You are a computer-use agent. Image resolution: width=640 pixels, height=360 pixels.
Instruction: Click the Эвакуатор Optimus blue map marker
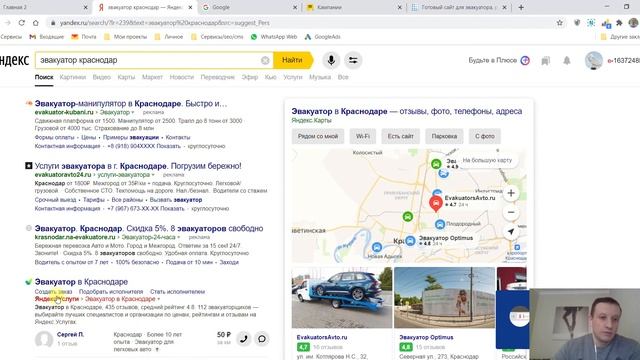click(x=410, y=241)
